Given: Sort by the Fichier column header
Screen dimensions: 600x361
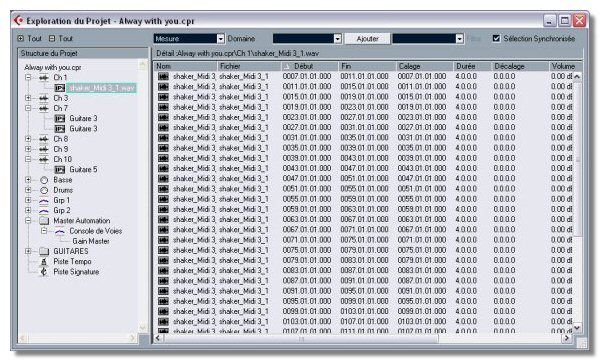Looking at the screenshot, I should tap(249, 67).
